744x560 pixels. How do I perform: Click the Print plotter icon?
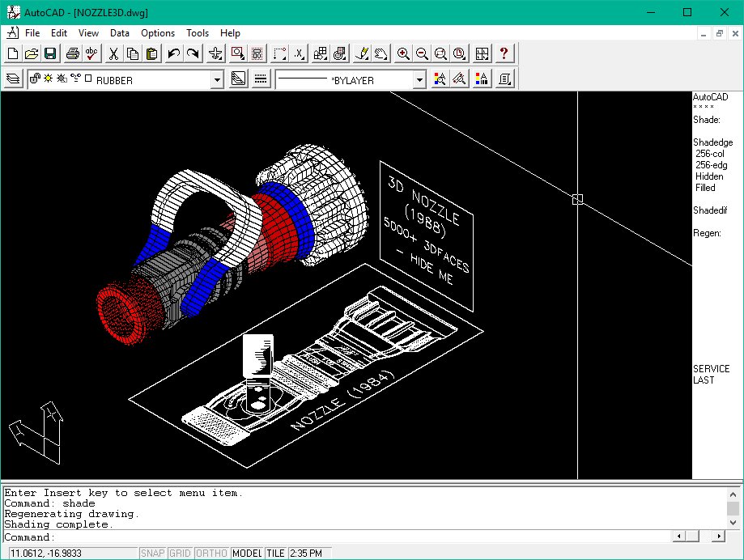point(73,53)
